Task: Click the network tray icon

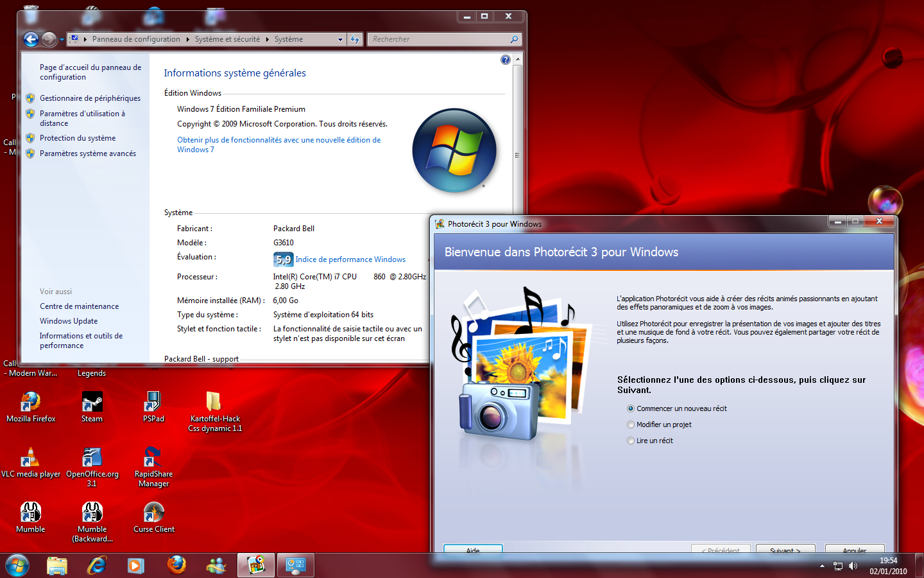Action: (837, 566)
